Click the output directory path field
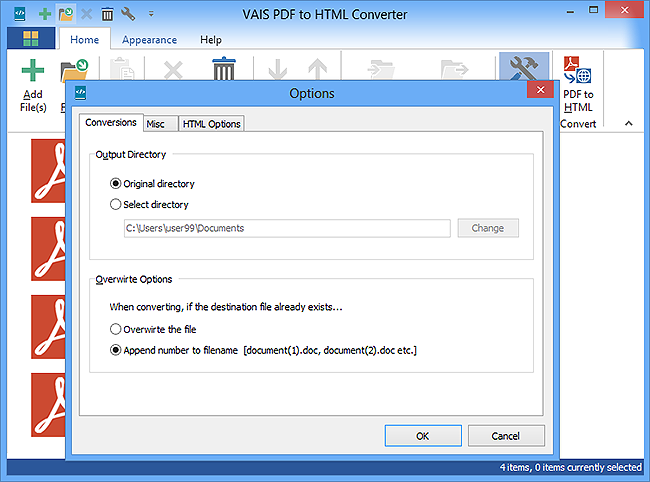This screenshot has height=482, width=650. pos(287,228)
